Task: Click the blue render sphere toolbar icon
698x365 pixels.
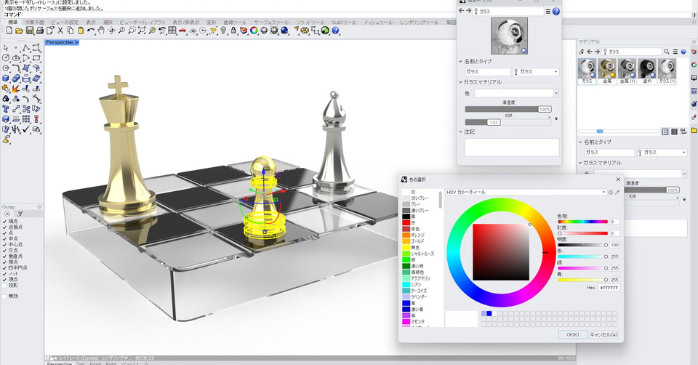Action: pos(284,31)
